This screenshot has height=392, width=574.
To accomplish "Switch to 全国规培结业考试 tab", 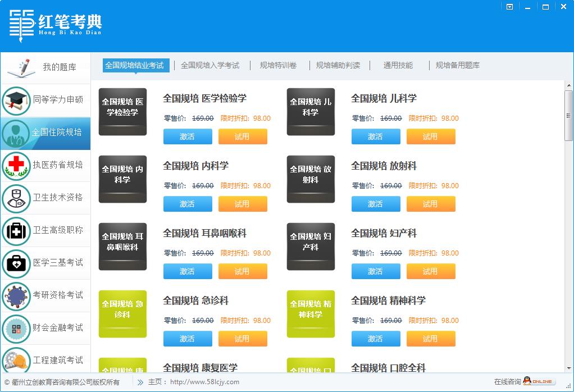I will pos(136,65).
